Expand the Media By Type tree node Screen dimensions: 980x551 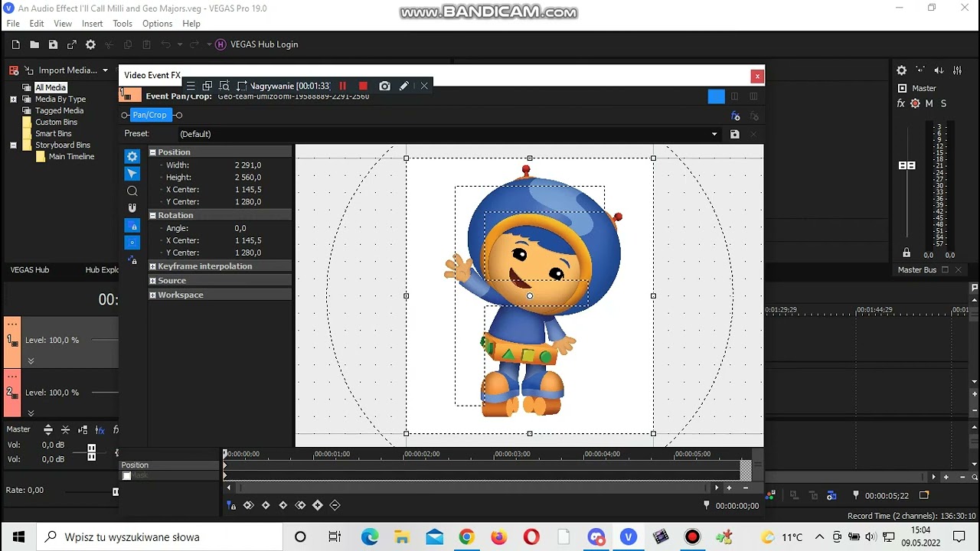click(13, 99)
